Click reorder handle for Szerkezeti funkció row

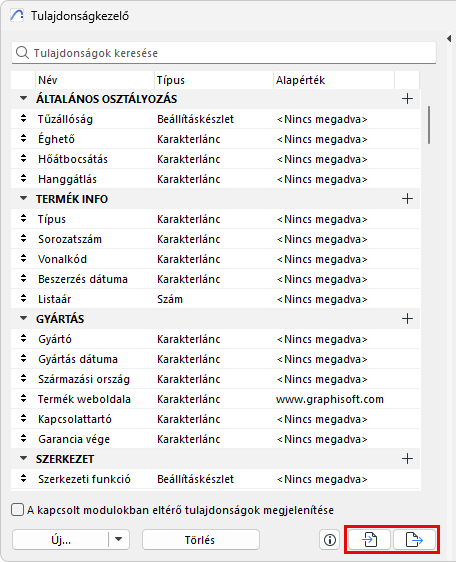pyautogui.click(x=23, y=479)
